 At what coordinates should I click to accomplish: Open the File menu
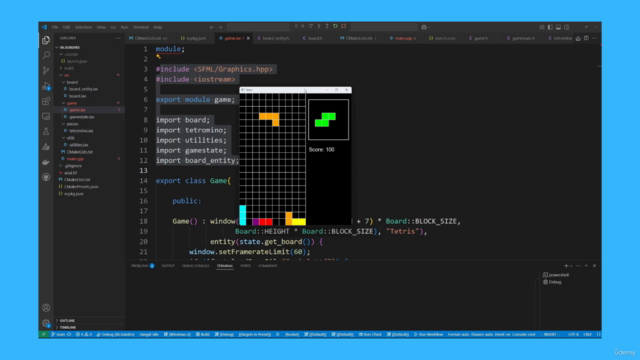(55, 27)
